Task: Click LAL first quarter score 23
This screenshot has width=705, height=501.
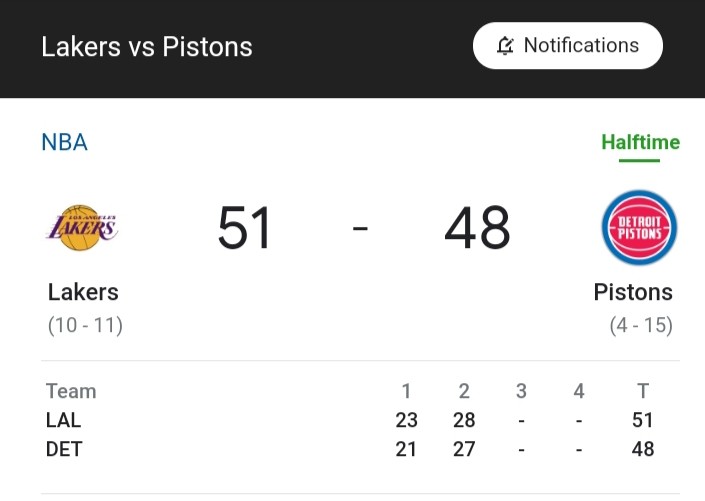Action: [x=406, y=420]
